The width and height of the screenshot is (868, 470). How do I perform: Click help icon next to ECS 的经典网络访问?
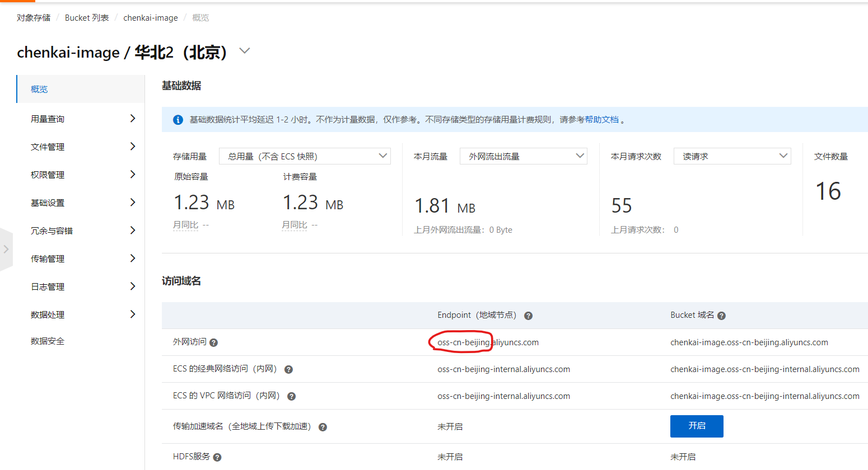pos(288,369)
